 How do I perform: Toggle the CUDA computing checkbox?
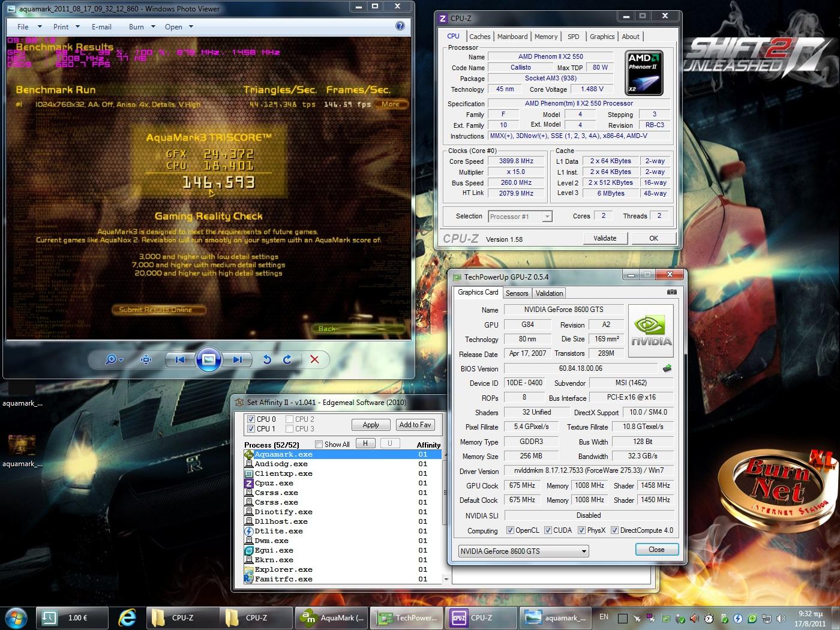click(x=548, y=530)
